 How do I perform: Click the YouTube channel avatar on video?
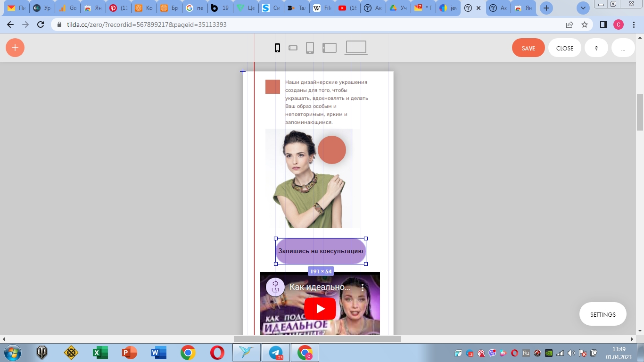coord(275,287)
